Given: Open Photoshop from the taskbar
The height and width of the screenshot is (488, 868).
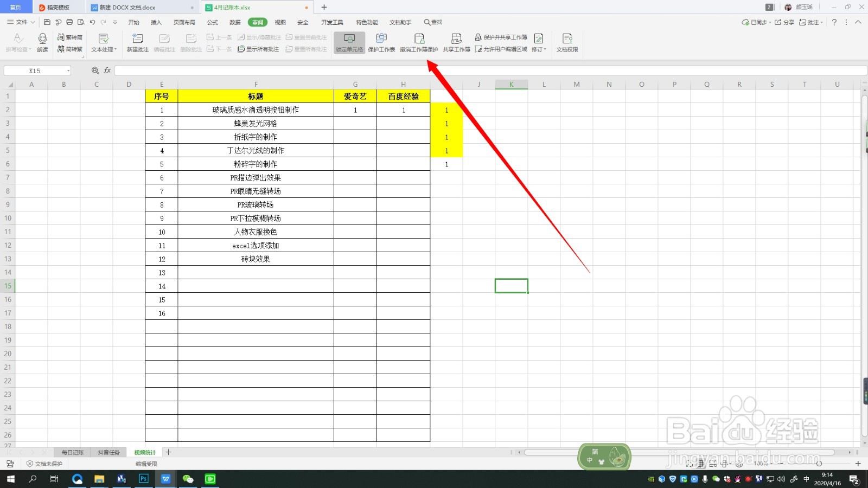Looking at the screenshot, I should click(143, 479).
